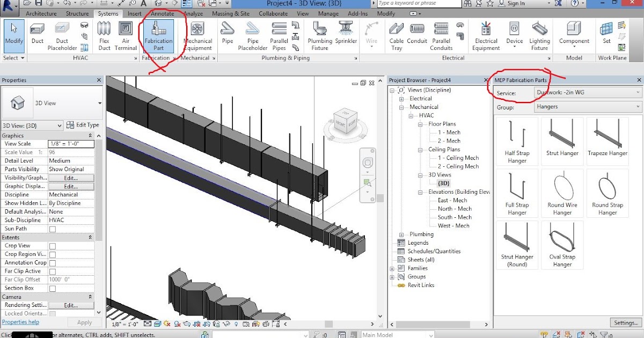The image size is (644, 338).
Task: Enable the Crop View checkbox
Action: [52, 245]
